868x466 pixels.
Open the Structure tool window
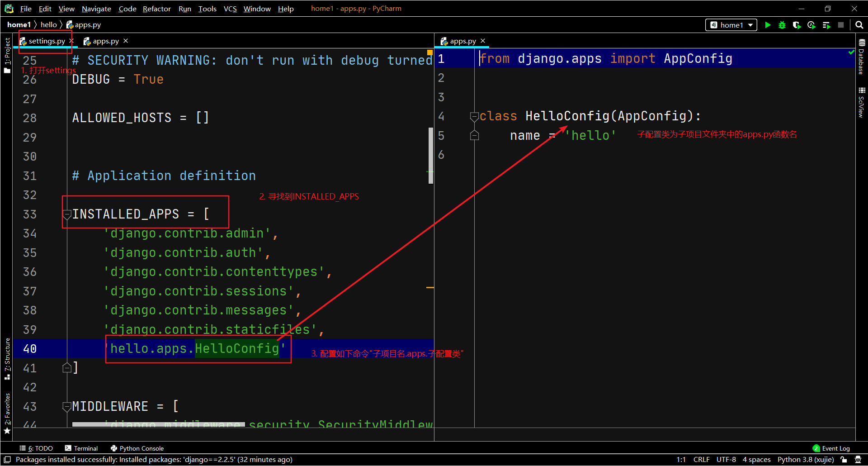click(x=7, y=358)
